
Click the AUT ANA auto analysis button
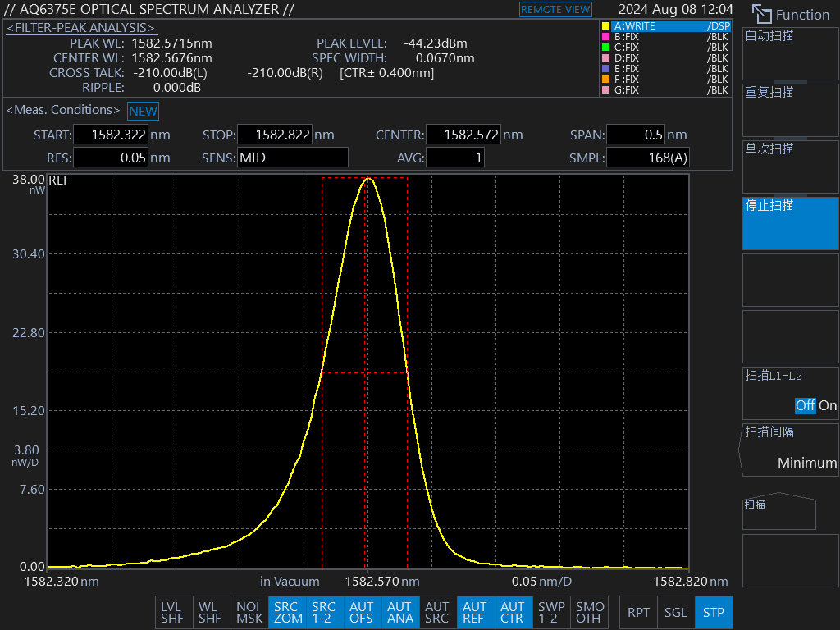399,612
